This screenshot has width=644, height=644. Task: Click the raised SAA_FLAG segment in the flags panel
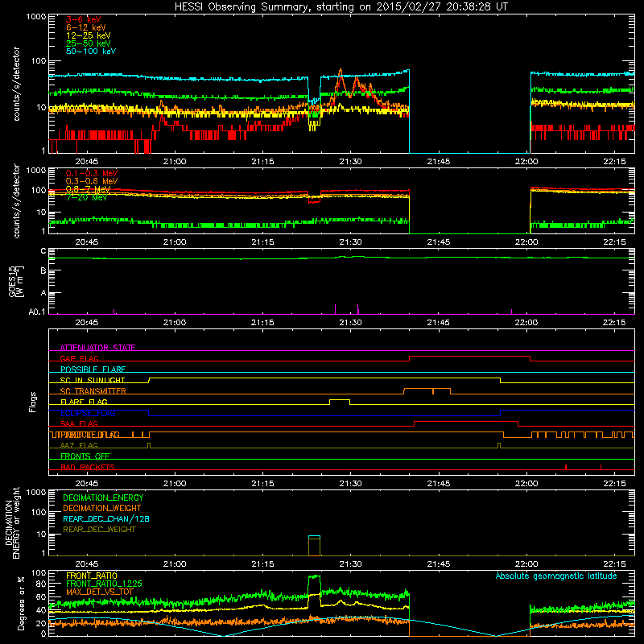pyautogui.click(x=466, y=422)
